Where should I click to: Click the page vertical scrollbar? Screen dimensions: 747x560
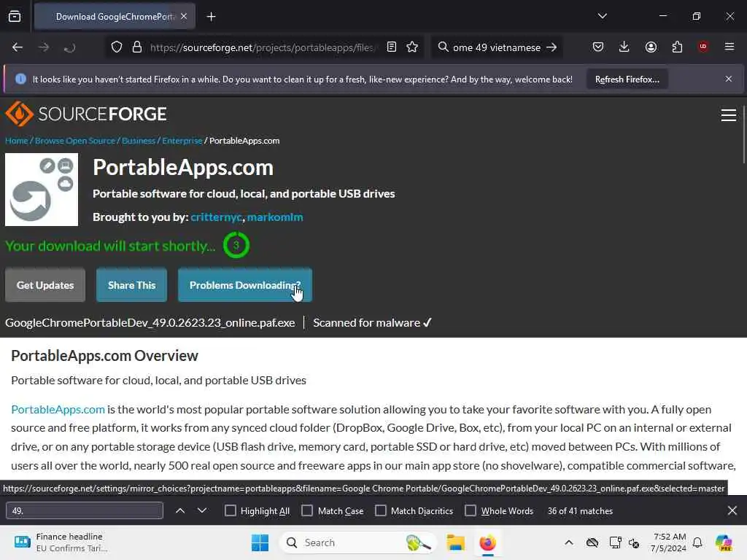[x=743, y=134]
